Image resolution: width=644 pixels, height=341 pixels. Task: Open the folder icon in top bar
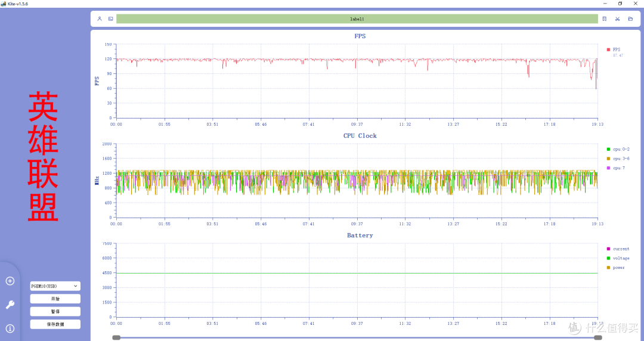[x=630, y=19]
